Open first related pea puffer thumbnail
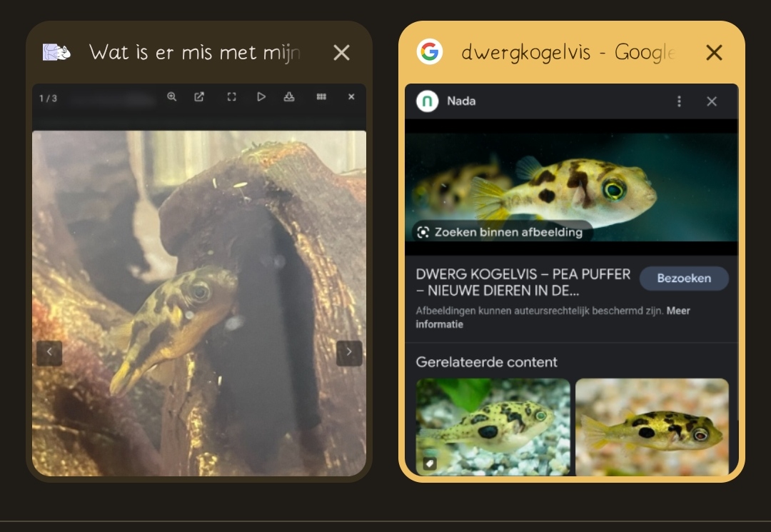771x532 pixels. tap(493, 427)
